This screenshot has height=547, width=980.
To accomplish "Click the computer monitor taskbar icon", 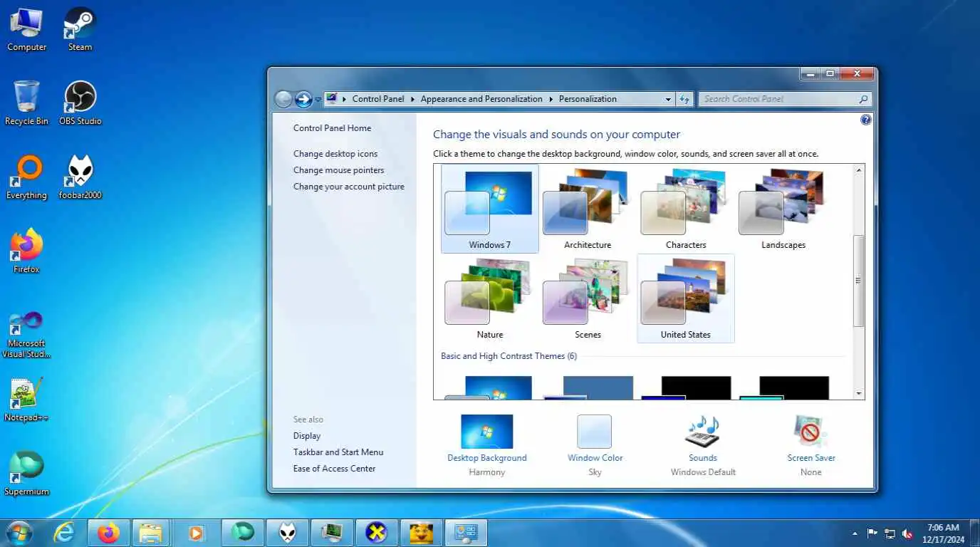I will click(x=331, y=533).
